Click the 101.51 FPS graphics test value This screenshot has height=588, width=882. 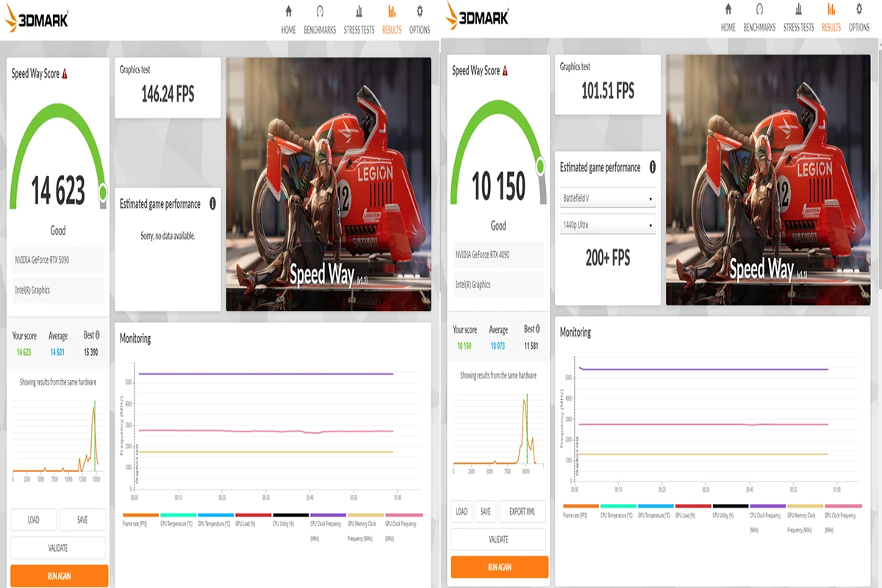(608, 90)
